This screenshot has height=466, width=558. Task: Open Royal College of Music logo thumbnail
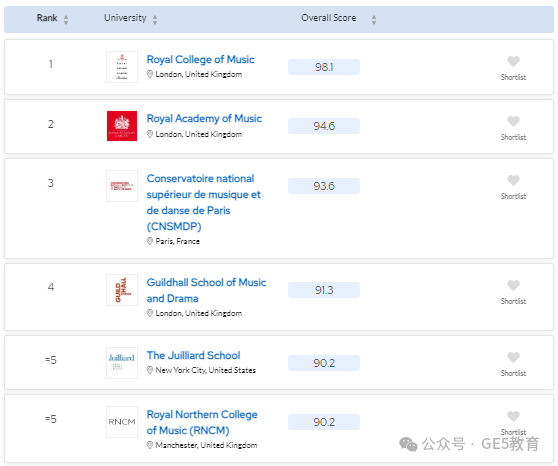[x=122, y=67]
